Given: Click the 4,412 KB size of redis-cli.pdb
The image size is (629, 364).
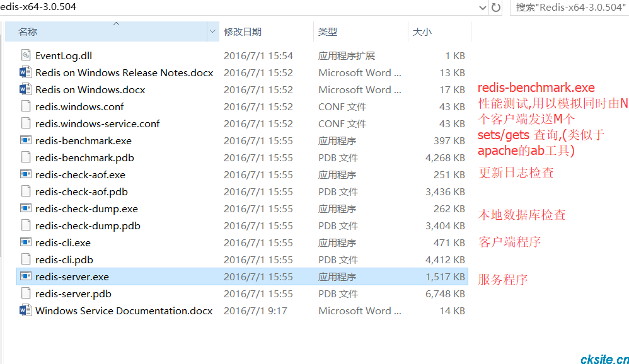Looking at the screenshot, I should click(445, 259).
